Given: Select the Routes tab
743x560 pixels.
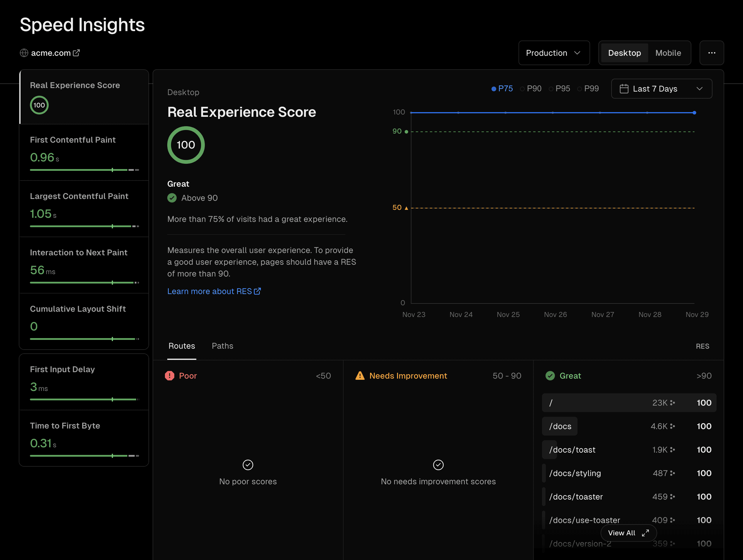Looking at the screenshot, I should (182, 346).
